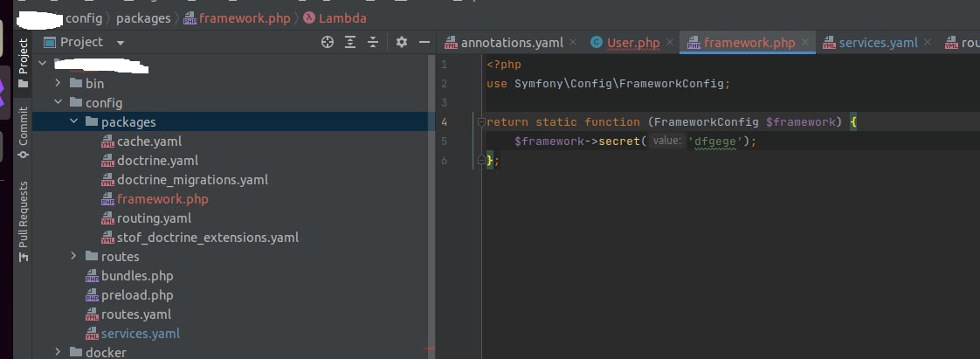Open bundles.php in project tree
Screen dimensions: 980x359
click(137, 276)
